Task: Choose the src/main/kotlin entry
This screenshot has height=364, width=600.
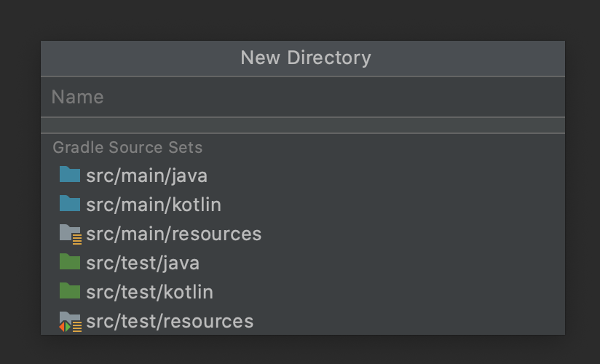Action: (x=153, y=205)
